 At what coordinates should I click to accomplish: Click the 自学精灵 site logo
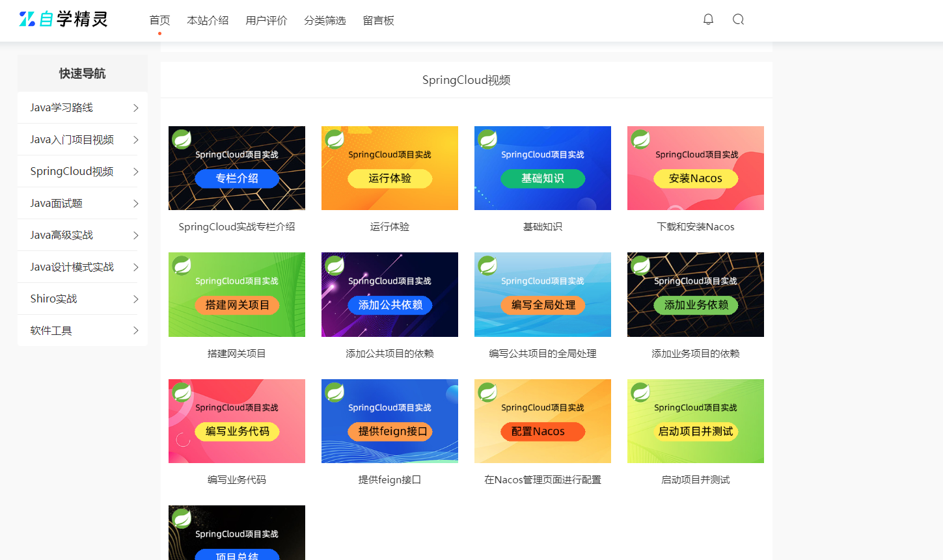click(63, 19)
